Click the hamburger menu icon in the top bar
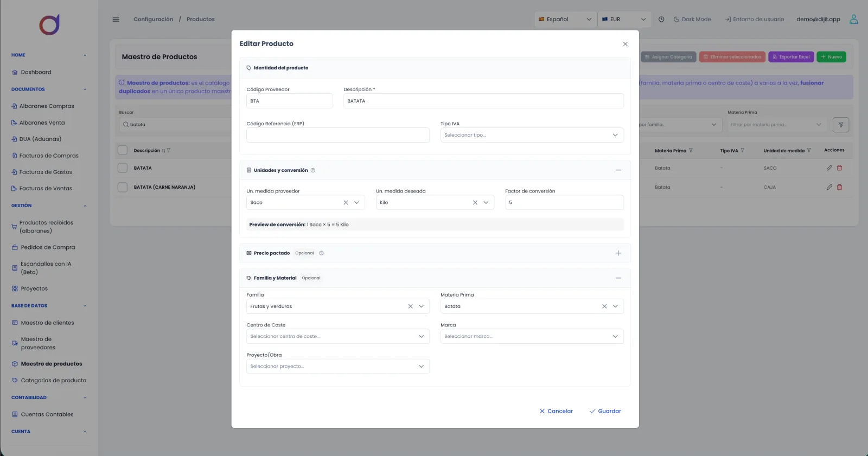This screenshot has height=456, width=868. click(x=116, y=19)
